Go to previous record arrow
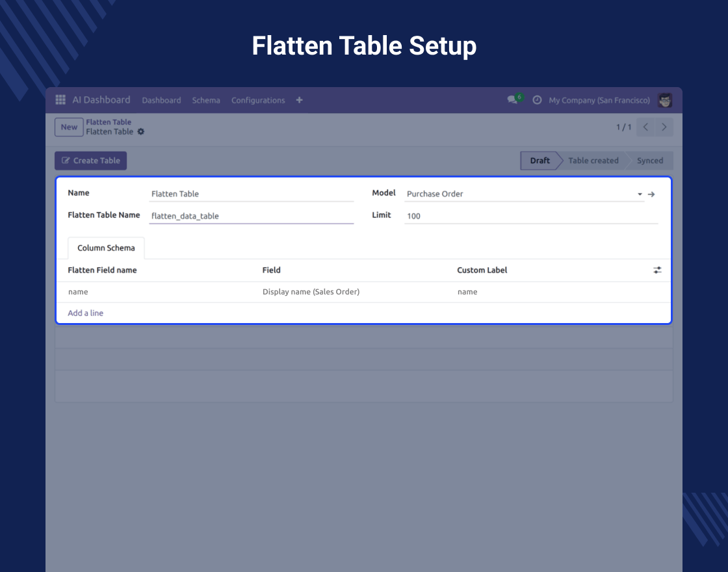This screenshot has width=728, height=572. tap(645, 127)
